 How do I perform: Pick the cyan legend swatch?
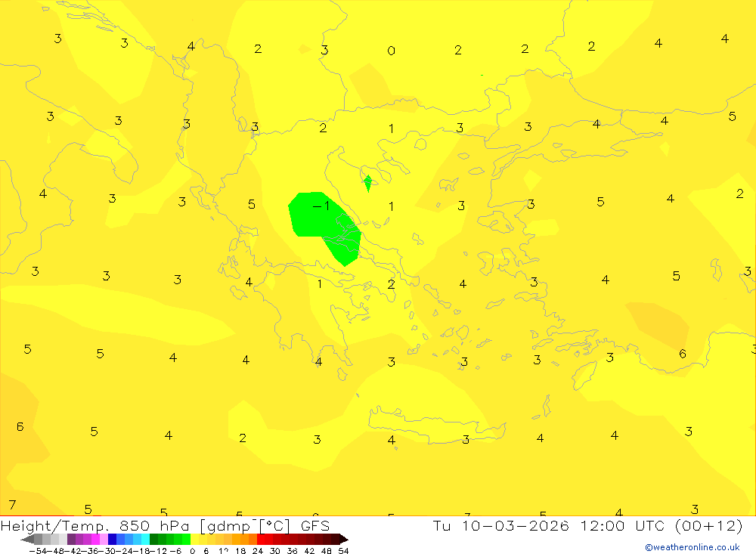145,539
